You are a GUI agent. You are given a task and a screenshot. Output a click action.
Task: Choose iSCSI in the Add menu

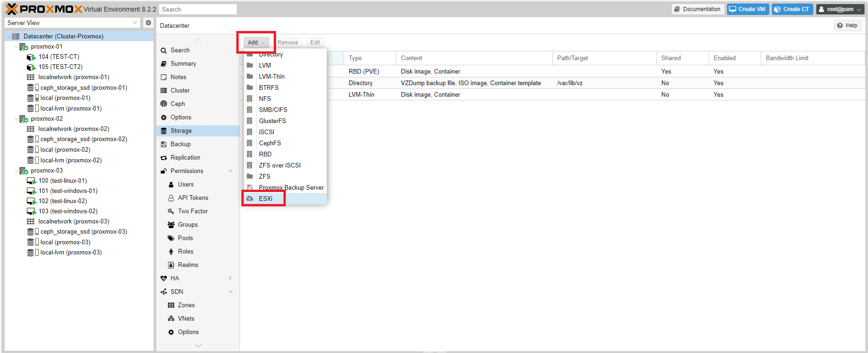tap(285, 132)
